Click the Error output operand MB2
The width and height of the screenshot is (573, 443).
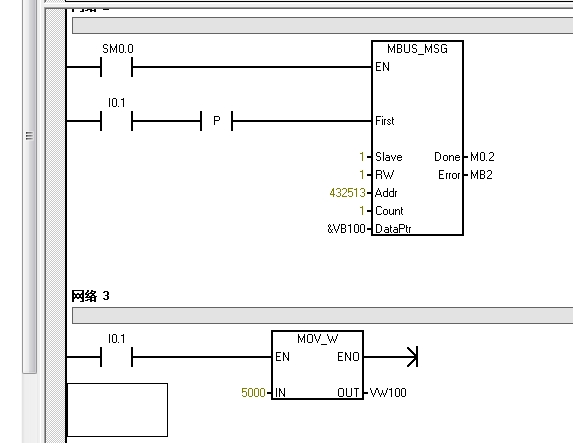point(481,175)
